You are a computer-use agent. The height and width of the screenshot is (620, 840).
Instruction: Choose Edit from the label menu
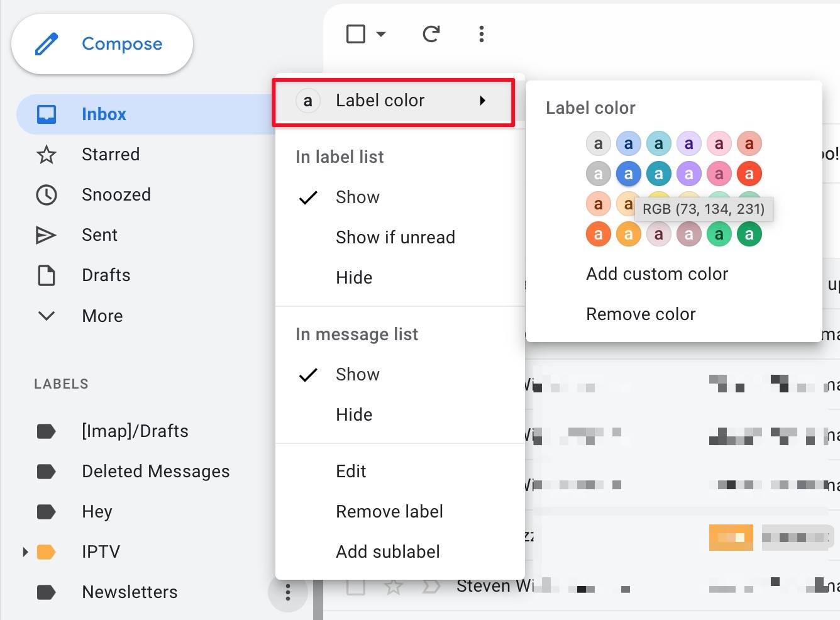(351, 470)
